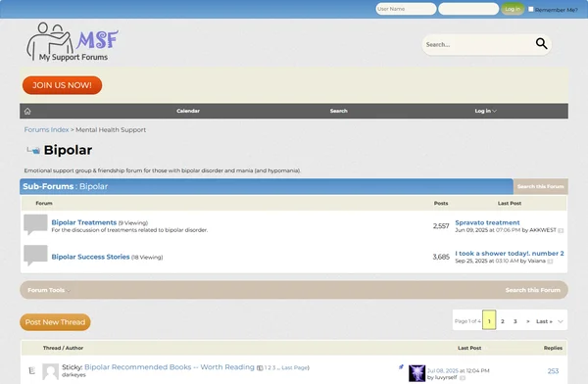Viewport: 588px width, 384px height.
Task: Open the Search menu item
Action: tap(339, 111)
